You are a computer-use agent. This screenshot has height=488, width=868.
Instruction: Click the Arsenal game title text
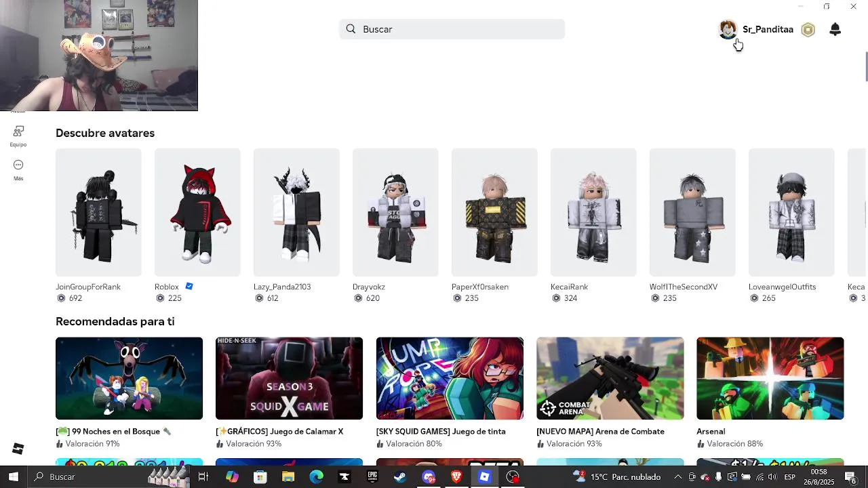[711, 431]
